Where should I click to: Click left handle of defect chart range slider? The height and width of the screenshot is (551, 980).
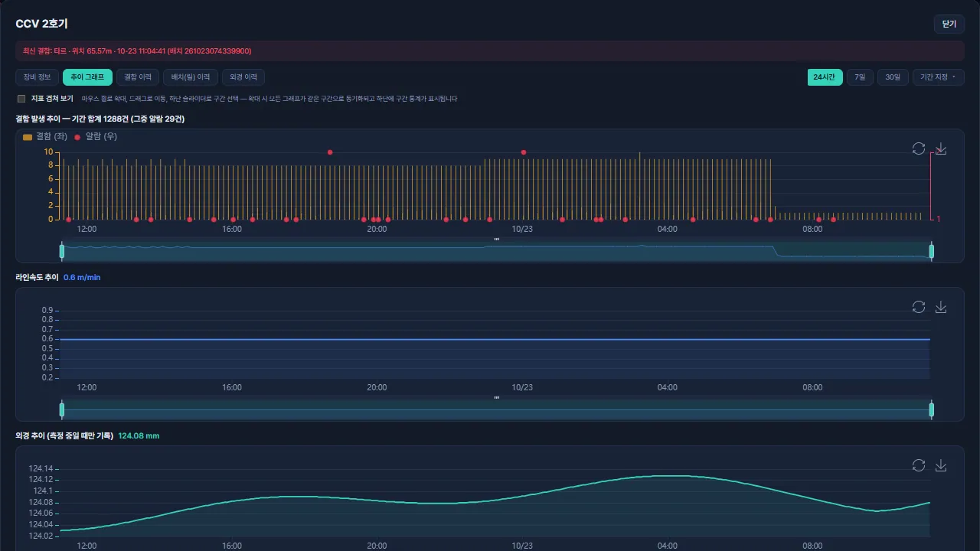tap(62, 251)
